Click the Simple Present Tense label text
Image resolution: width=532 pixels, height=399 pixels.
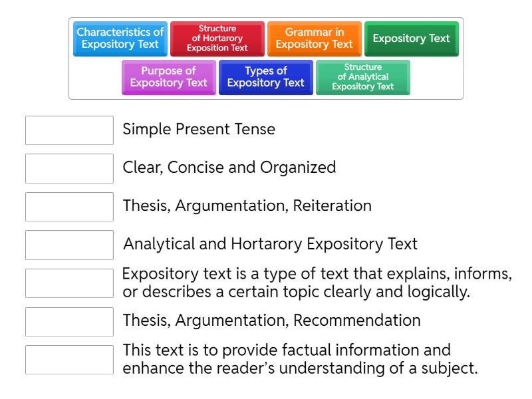tap(199, 129)
